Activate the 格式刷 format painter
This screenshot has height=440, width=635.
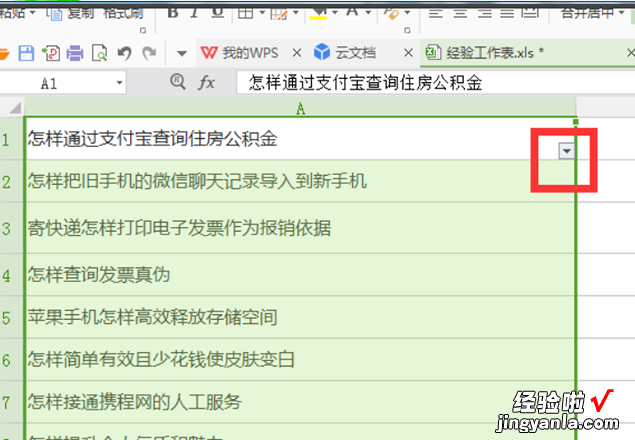coord(124,13)
